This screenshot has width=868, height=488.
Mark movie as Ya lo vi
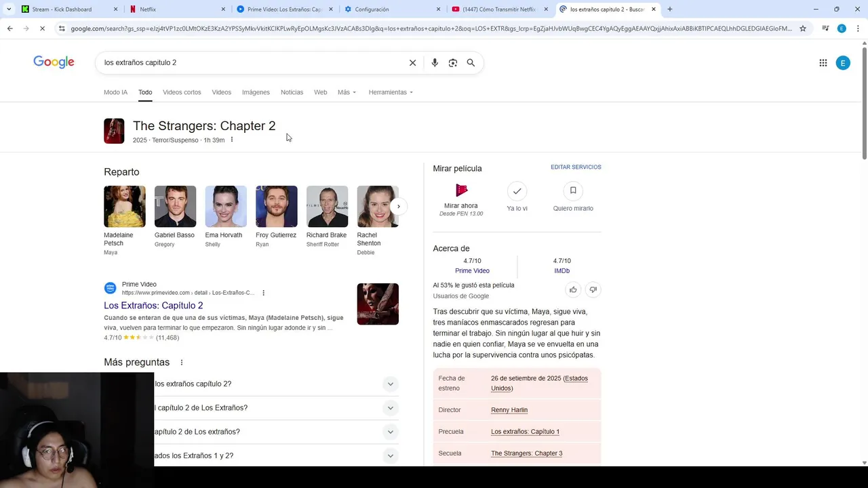click(517, 190)
